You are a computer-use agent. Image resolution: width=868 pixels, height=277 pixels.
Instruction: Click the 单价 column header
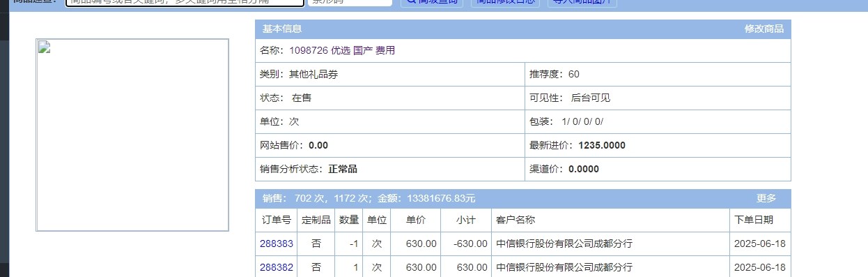[416, 220]
